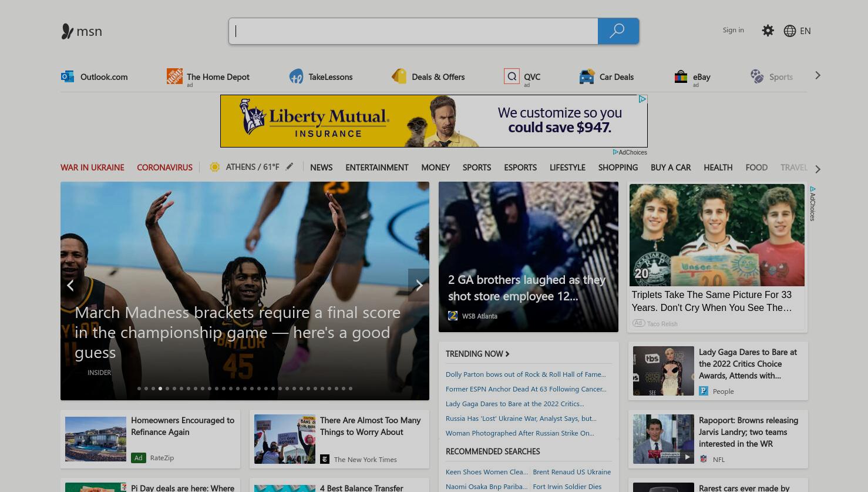Image resolution: width=868 pixels, height=492 pixels.
Task: Click the web search input field
Action: [413, 31]
